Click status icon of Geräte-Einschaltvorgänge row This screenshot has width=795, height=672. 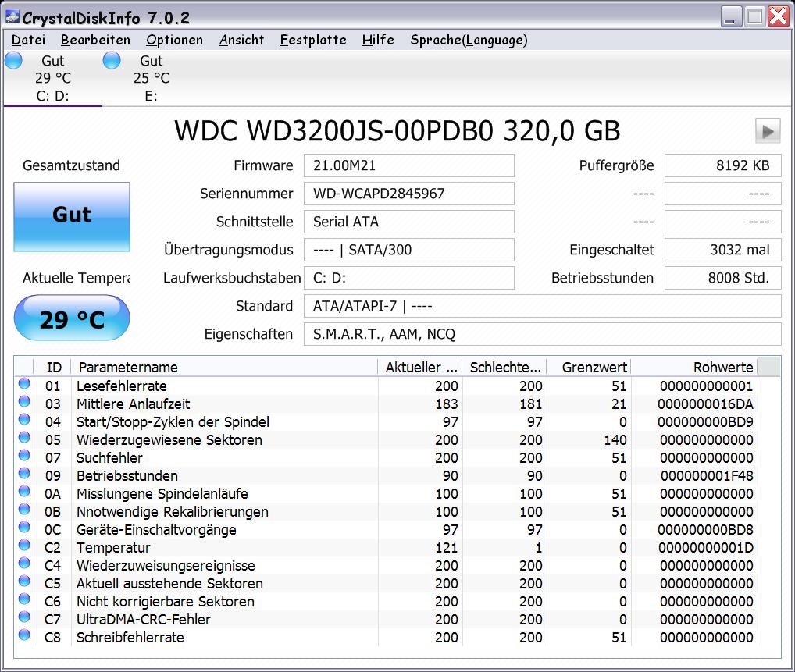point(24,527)
